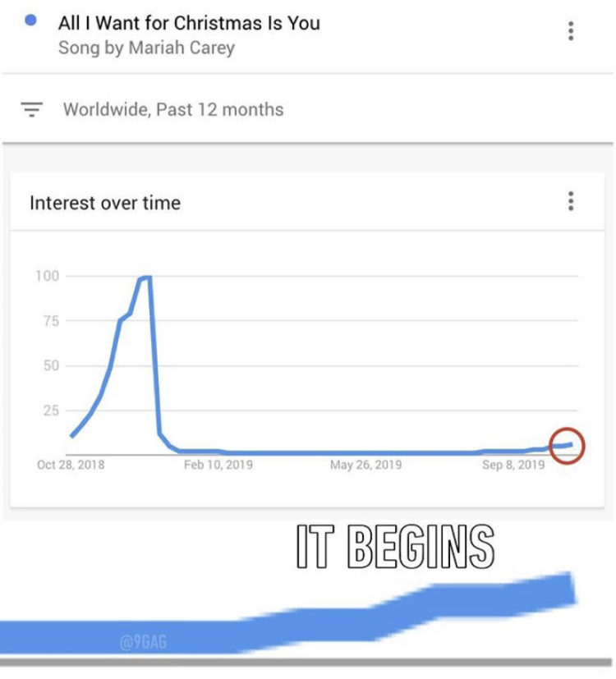Click the filter lines icon
This screenshot has width=616, height=679.
pyautogui.click(x=32, y=110)
